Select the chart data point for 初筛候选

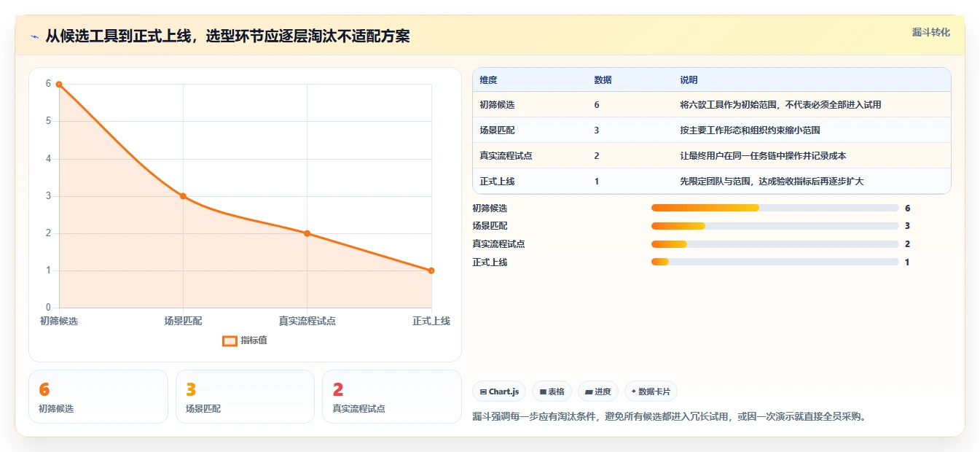point(59,85)
